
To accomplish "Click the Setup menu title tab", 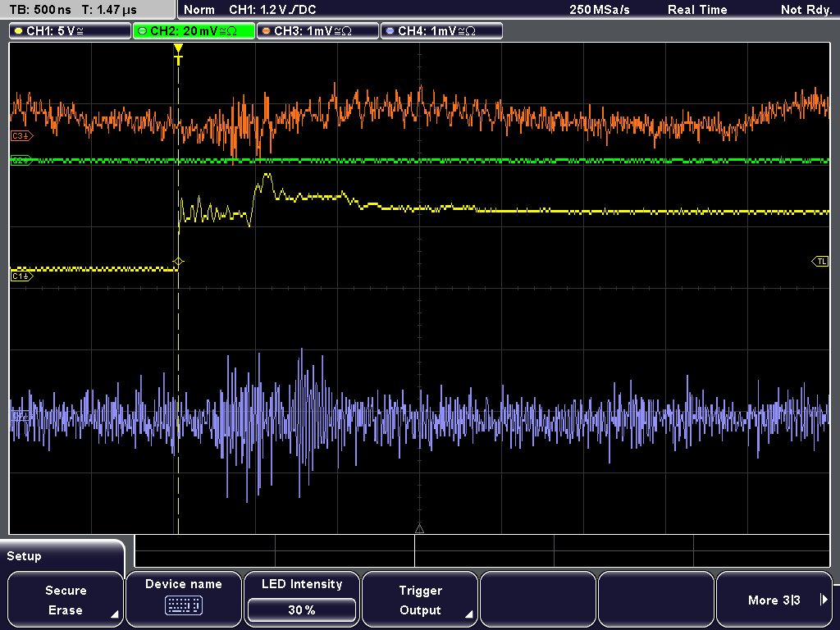I will pyautogui.click(x=63, y=555).
